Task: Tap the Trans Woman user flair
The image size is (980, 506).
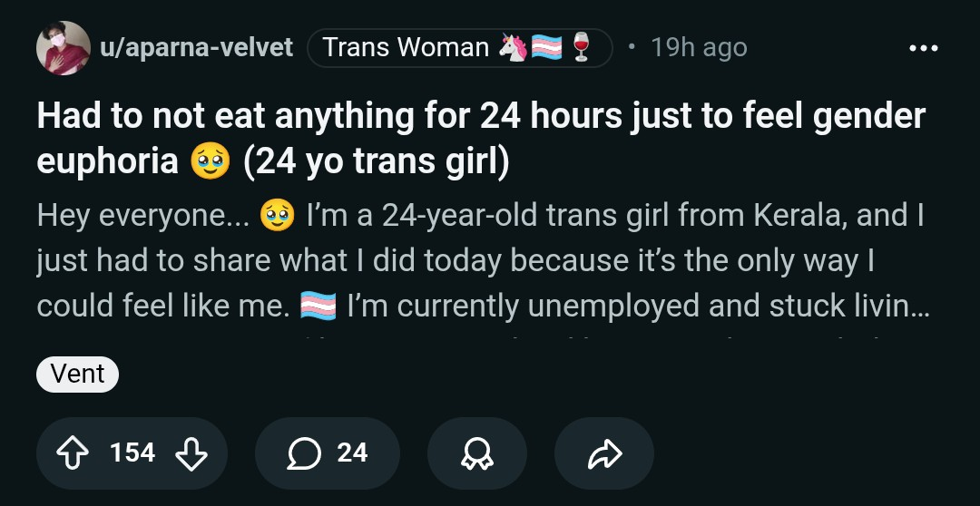Action: (406, 48)
